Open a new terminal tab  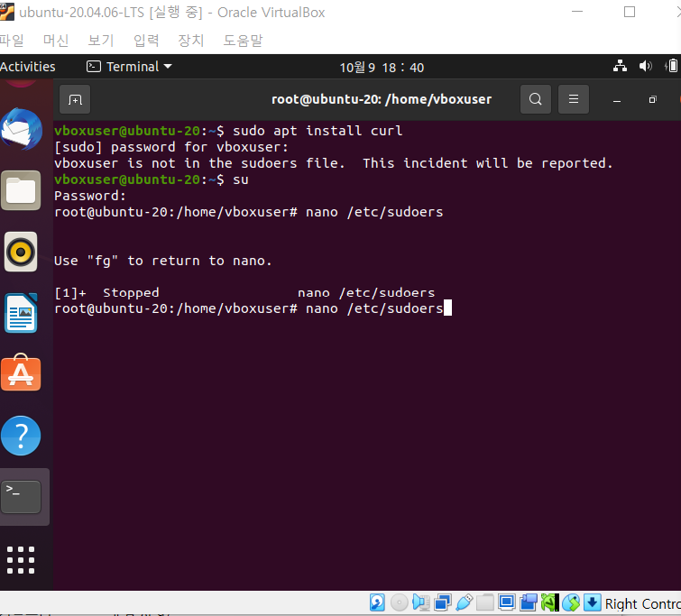click(75, 99)
